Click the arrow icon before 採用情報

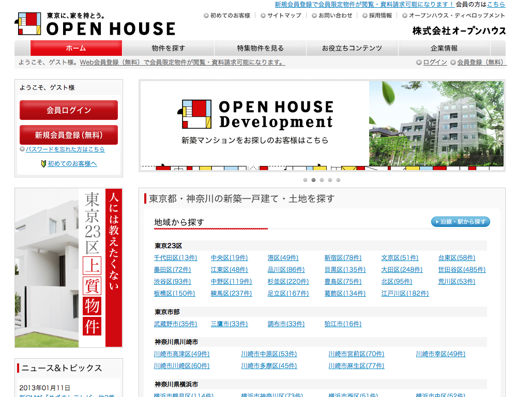365,16
